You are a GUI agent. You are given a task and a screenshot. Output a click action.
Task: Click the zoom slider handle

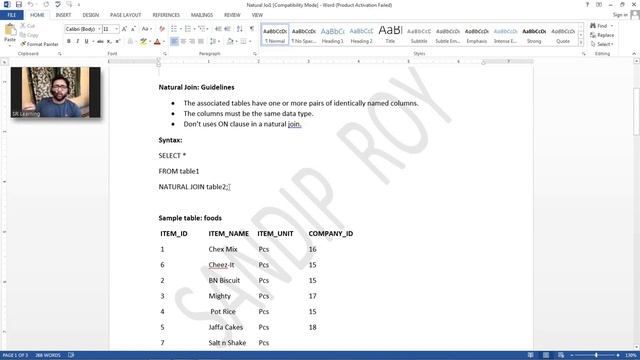pyautogui.click(x=596, y=355)
